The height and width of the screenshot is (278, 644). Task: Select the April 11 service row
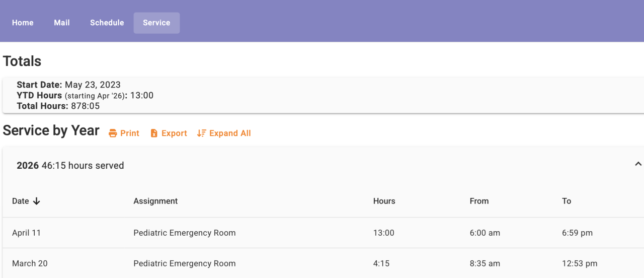click(x=322, y=233)
